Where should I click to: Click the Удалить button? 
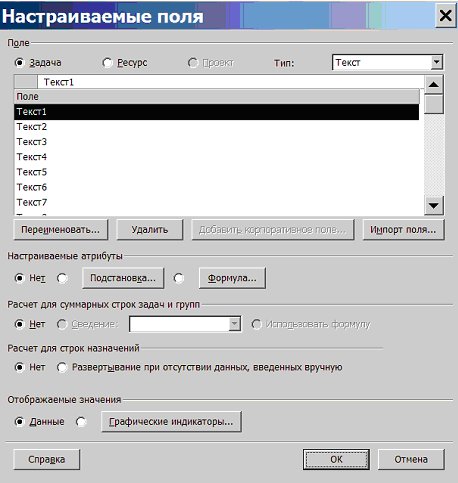[x=150, y=230]
